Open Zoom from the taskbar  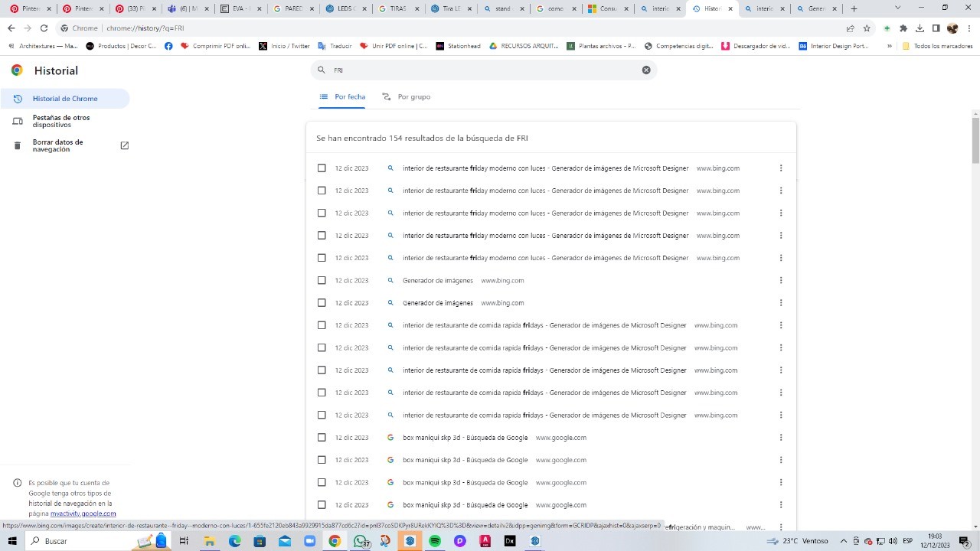(x=309, y=541)
